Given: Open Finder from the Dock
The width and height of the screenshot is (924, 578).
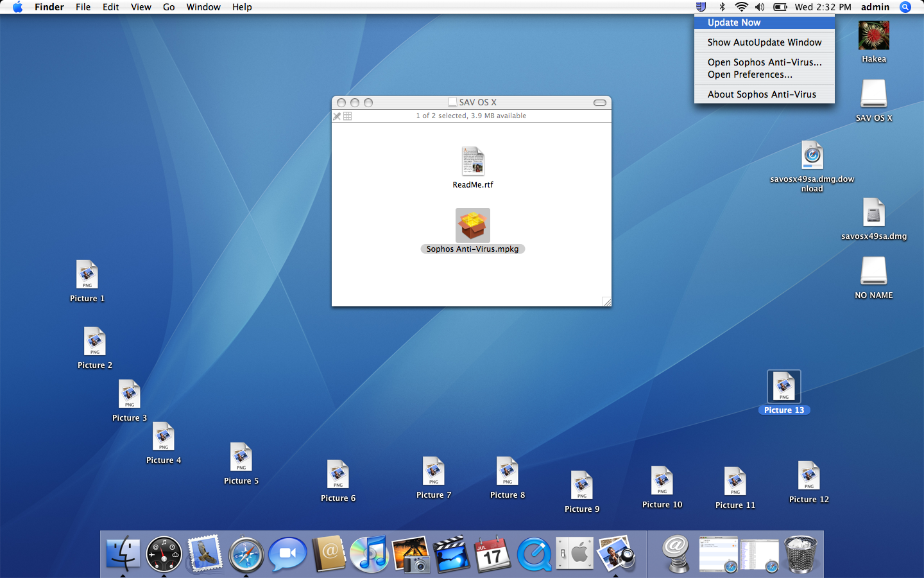Looking at the screenshot, I should pos(123,554).
